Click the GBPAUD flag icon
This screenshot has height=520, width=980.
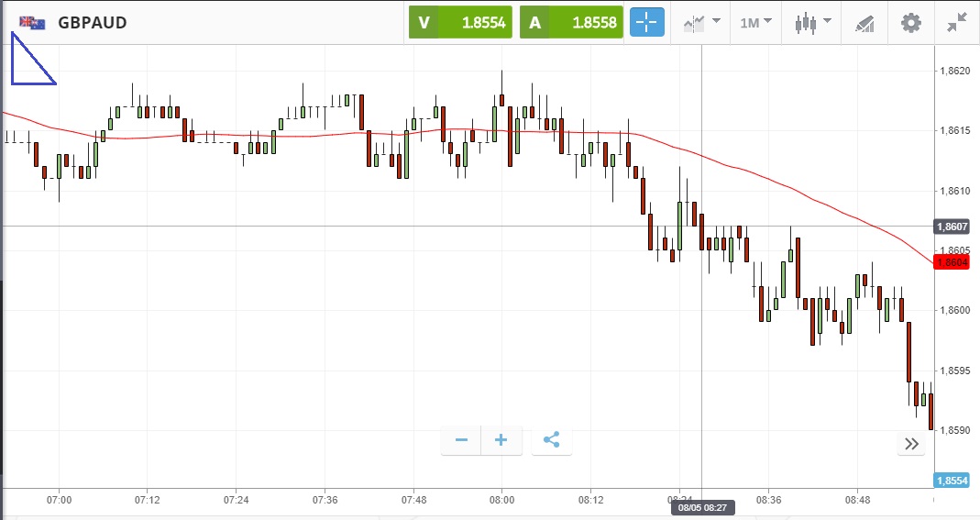click(33, 23)
